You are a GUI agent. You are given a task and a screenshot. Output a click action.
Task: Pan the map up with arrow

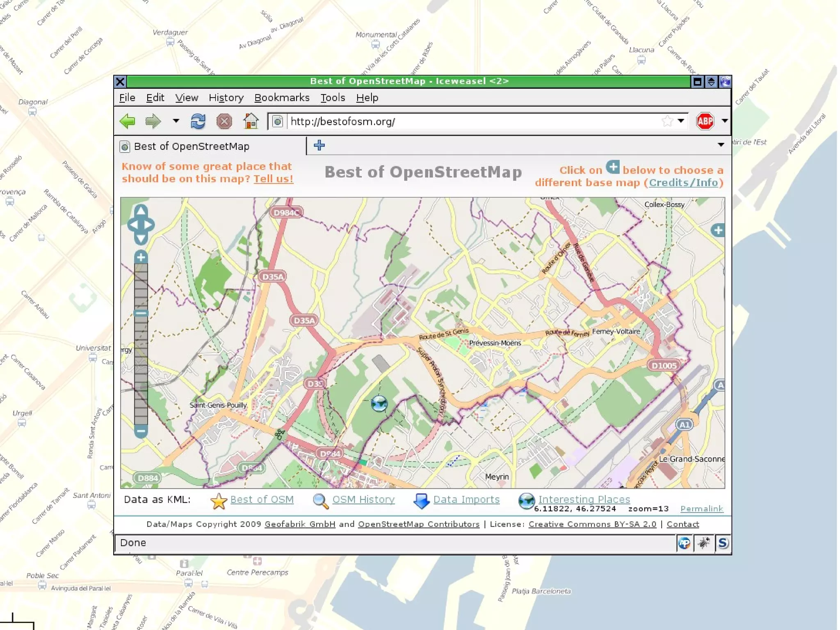tap(141, 211)
